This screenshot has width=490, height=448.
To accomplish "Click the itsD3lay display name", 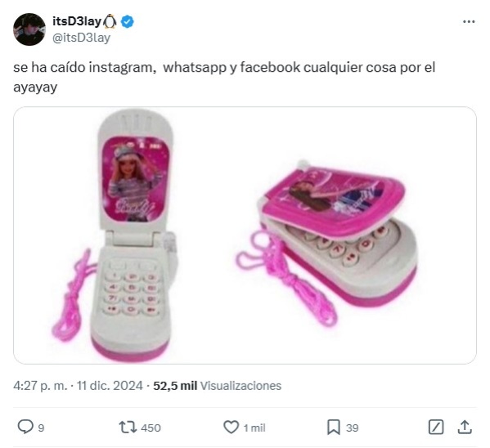I will 77,21.
